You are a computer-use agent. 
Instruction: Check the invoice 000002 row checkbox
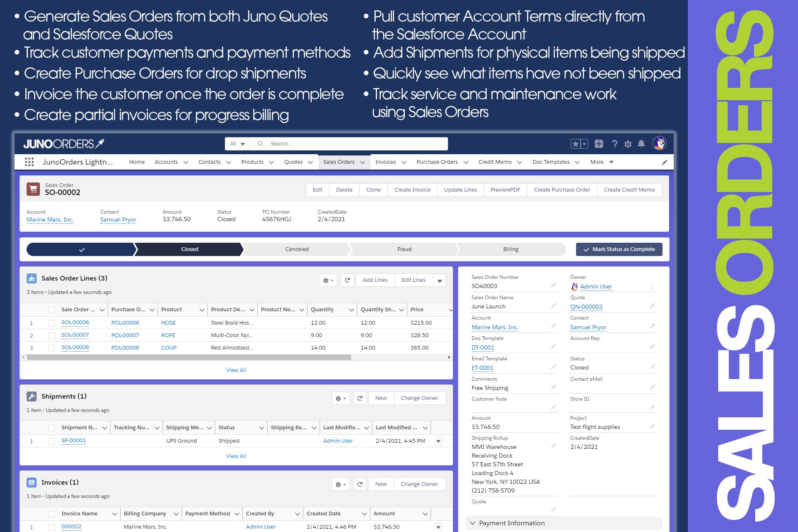(52, 527)
